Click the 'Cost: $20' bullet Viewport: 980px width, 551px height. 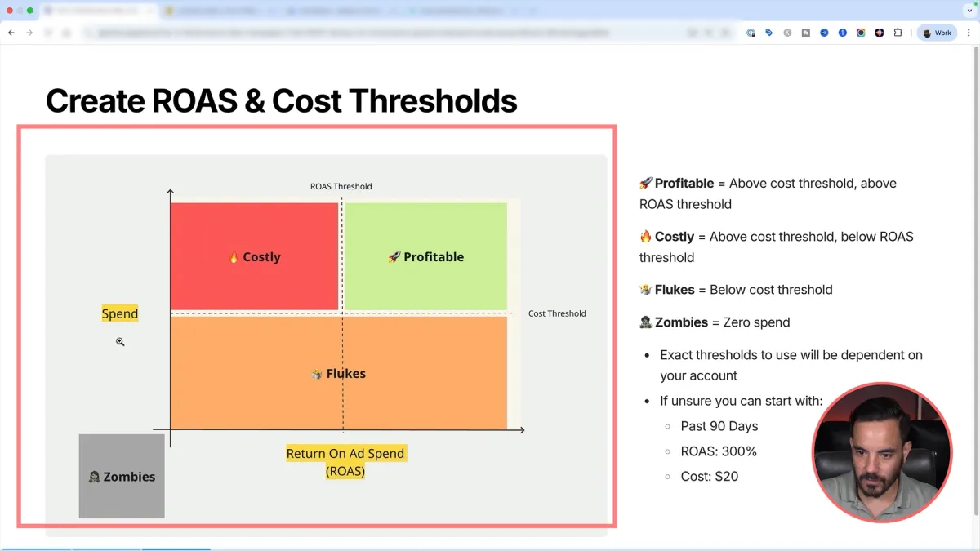tap(710, 476)
